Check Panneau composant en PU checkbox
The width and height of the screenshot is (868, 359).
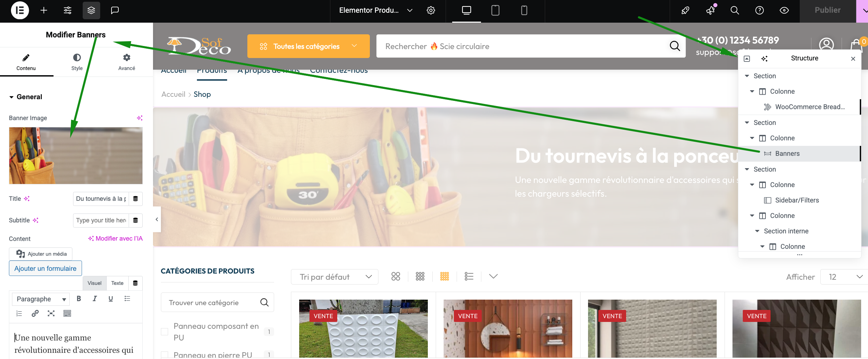(165, 332)
